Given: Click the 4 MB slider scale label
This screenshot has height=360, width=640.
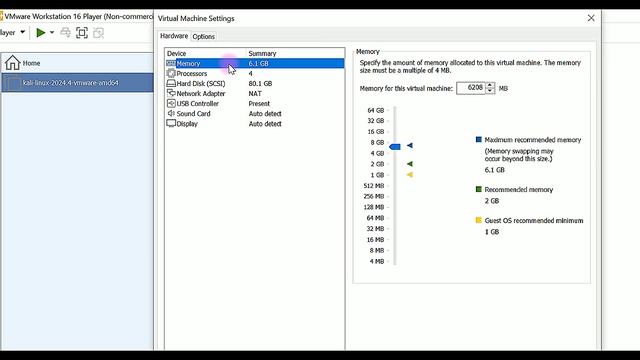Looking at the screenshot, I should tap(377, 261).
